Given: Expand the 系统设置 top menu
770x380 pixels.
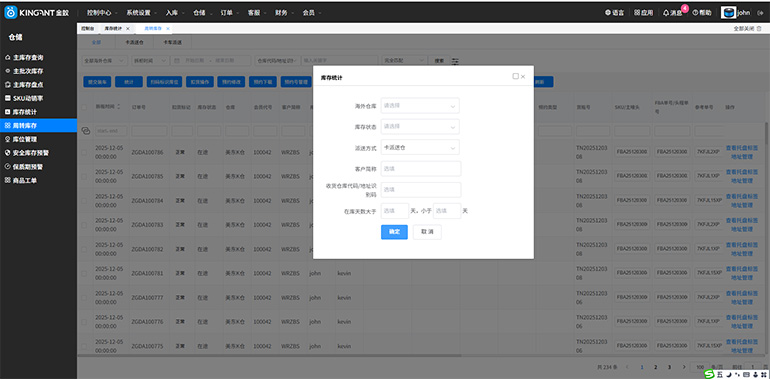Looking at the screenshot, I should point(141,13).
